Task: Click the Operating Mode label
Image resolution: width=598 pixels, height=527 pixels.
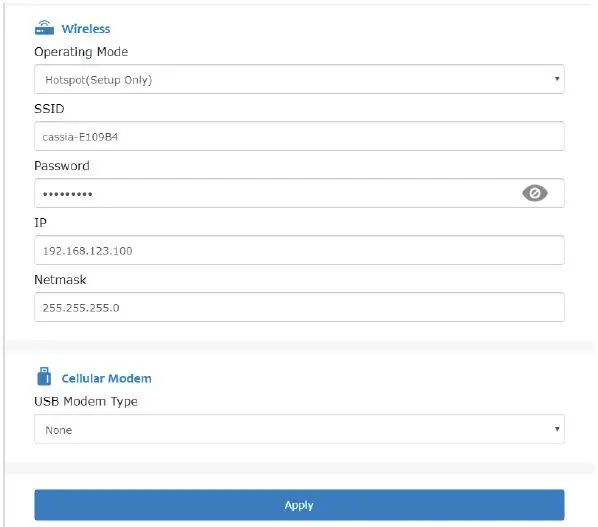Action: [x=81, y=52]
